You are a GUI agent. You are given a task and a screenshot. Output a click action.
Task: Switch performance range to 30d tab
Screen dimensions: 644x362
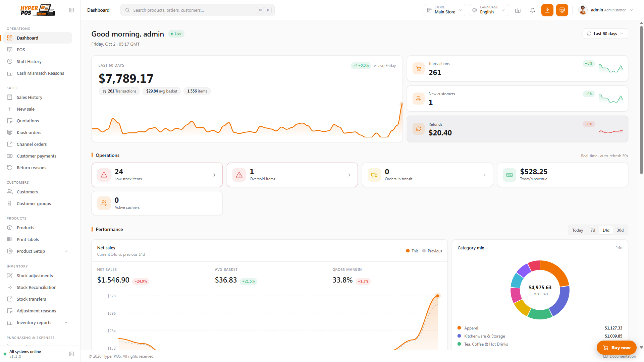point(620,230)
